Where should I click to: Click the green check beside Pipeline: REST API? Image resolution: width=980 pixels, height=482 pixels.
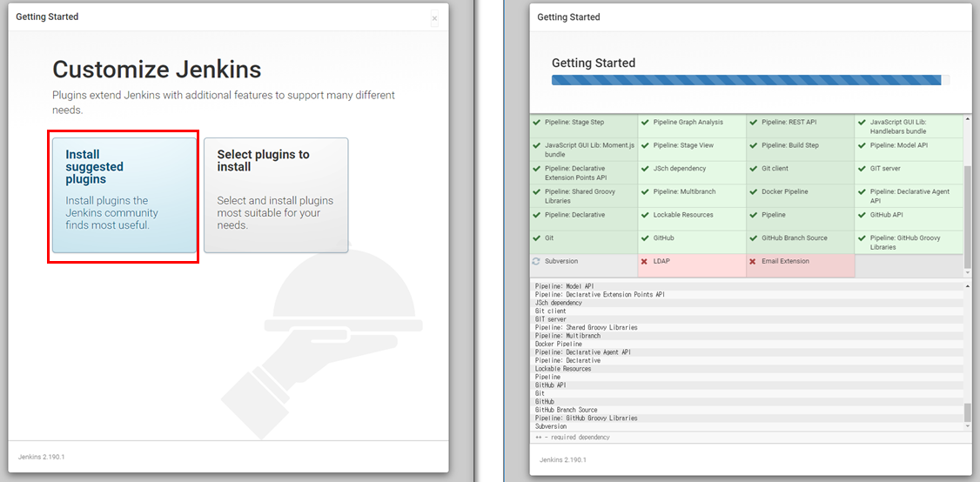753,123
